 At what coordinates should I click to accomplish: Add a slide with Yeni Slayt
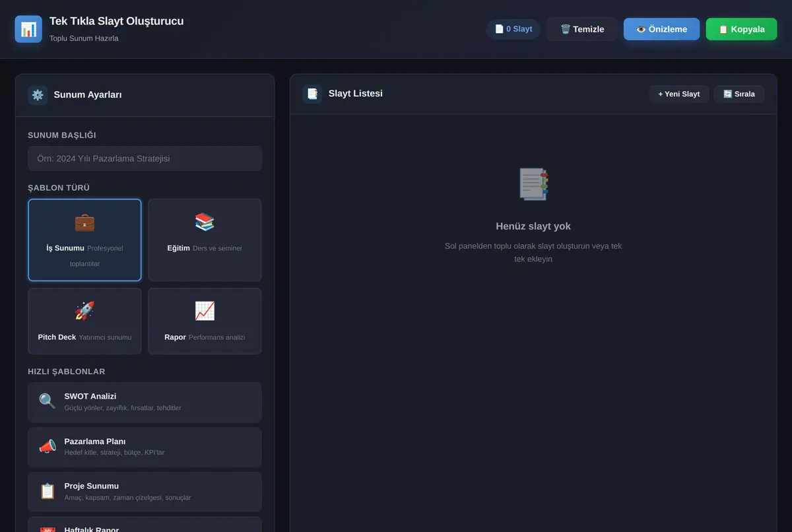point(679,94)
